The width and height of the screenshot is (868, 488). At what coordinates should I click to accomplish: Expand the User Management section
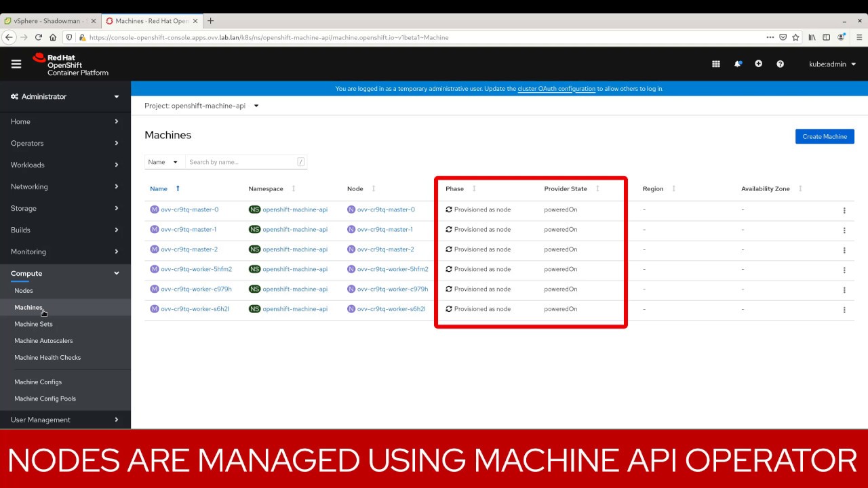click(x=65, y=420)
